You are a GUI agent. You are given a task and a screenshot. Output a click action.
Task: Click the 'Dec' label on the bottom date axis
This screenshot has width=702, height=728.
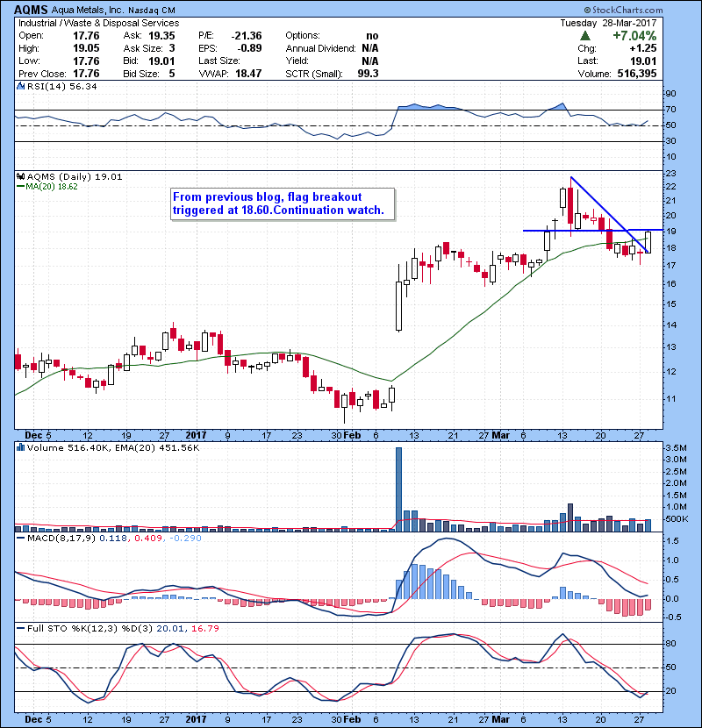click(x=33, y=719)
